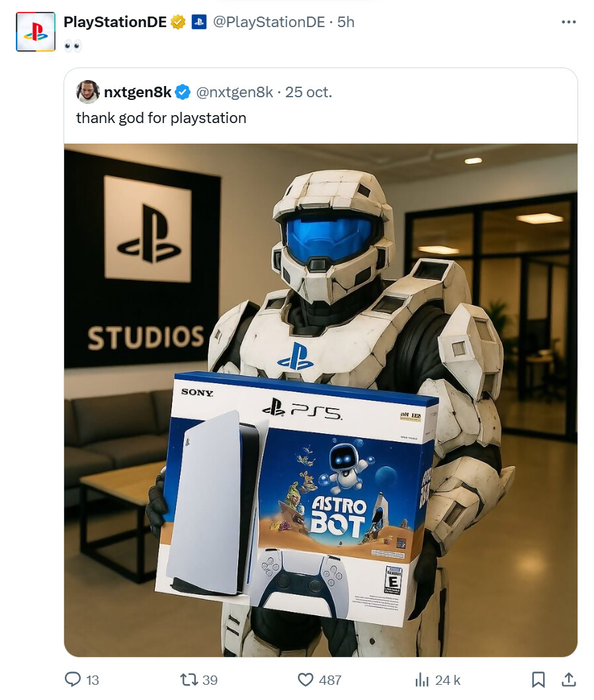This screenshot has width=594, height=700.
Task: Click the 5h post timestamp
Action: (x=346, y=22)
